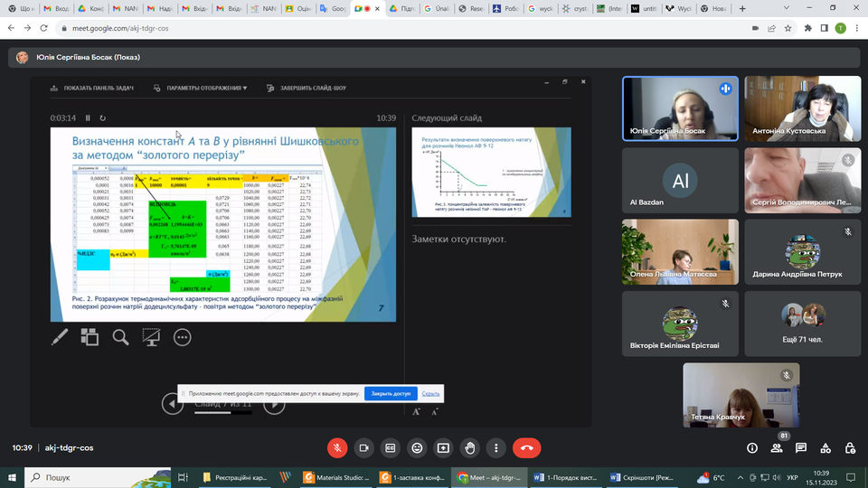Click the Скрыть link on sharing bar
This screenshot has width=868, height=488.
[x=430, y=394]
